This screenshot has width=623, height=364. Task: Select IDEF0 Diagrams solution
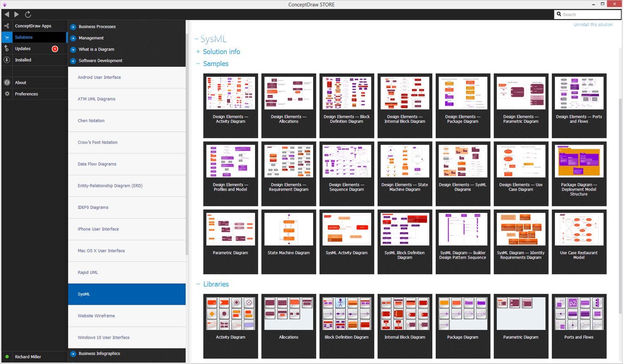[127, 208]
